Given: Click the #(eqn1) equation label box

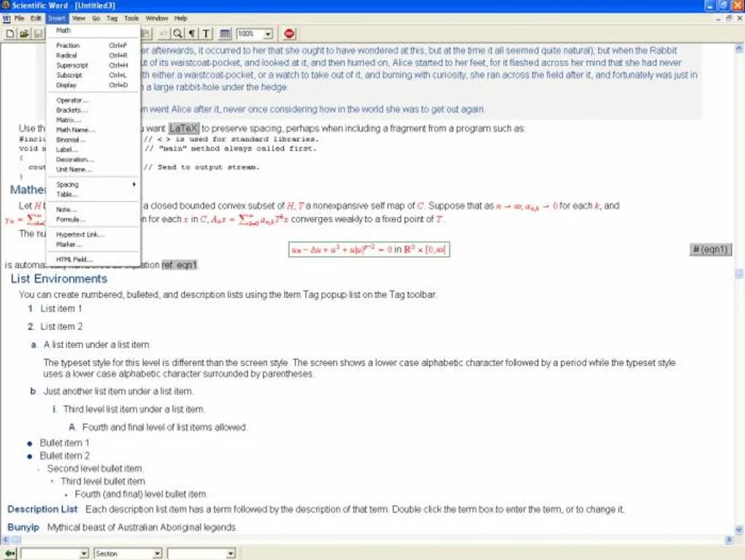Looking at the screenshot, I should coord(711,250).
